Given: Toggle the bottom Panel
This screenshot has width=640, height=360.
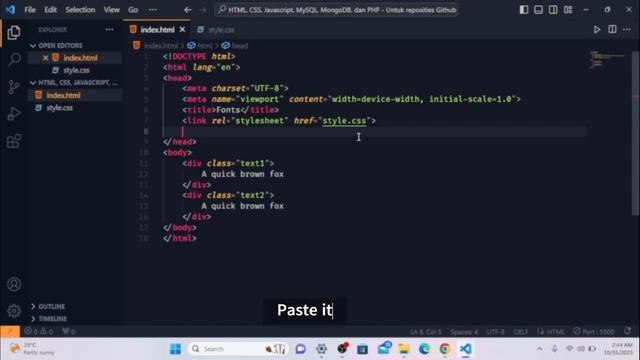Looking at the screenshot, I should point(538,9).
